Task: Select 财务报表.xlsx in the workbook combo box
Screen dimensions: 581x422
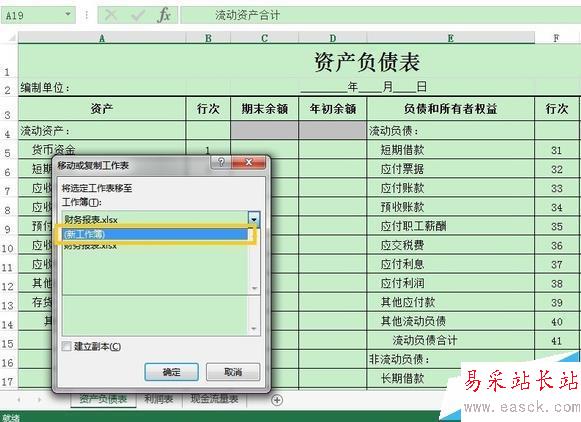Action: [x=156, y=219]
